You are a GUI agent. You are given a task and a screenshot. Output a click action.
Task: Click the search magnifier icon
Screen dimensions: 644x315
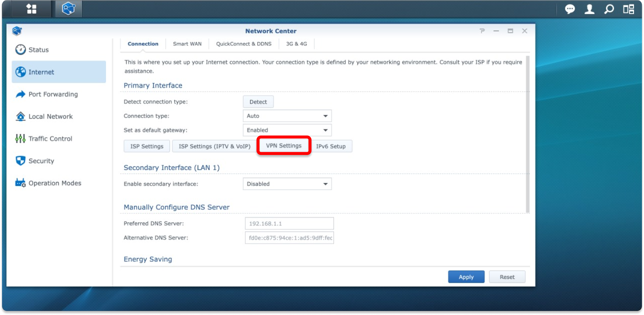point(609,9)
